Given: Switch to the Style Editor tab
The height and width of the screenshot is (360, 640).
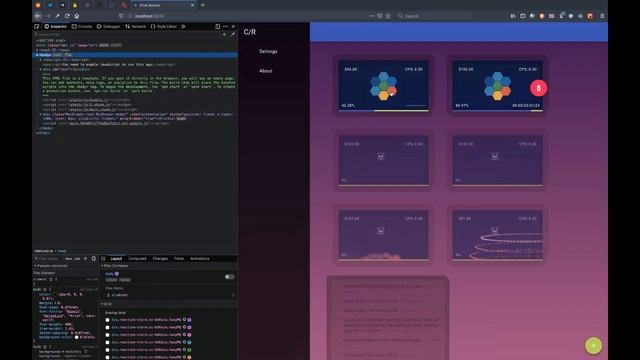Looking at the screenshot, I should (x=164, y=27).
